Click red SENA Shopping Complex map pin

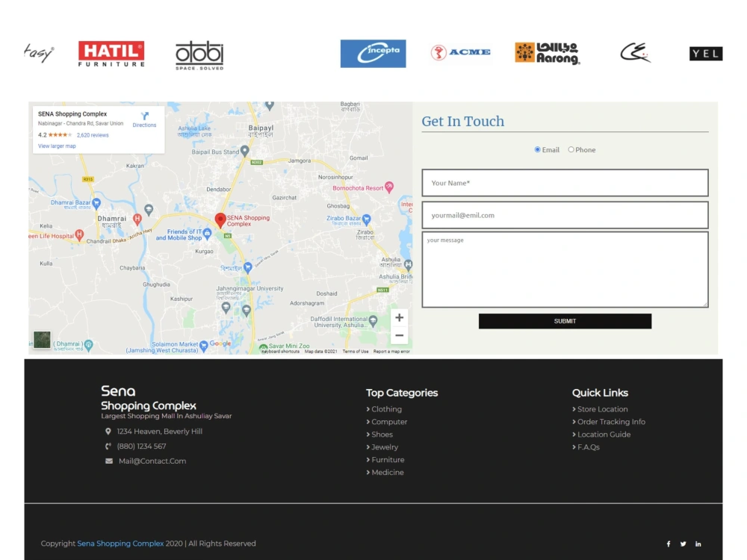[x=220, y=220]
